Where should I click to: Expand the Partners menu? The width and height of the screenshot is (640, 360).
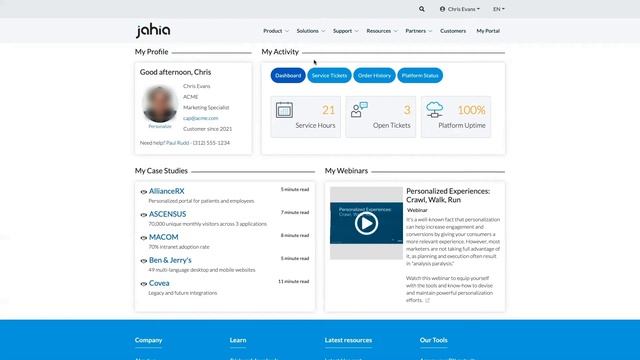point(418,31)
